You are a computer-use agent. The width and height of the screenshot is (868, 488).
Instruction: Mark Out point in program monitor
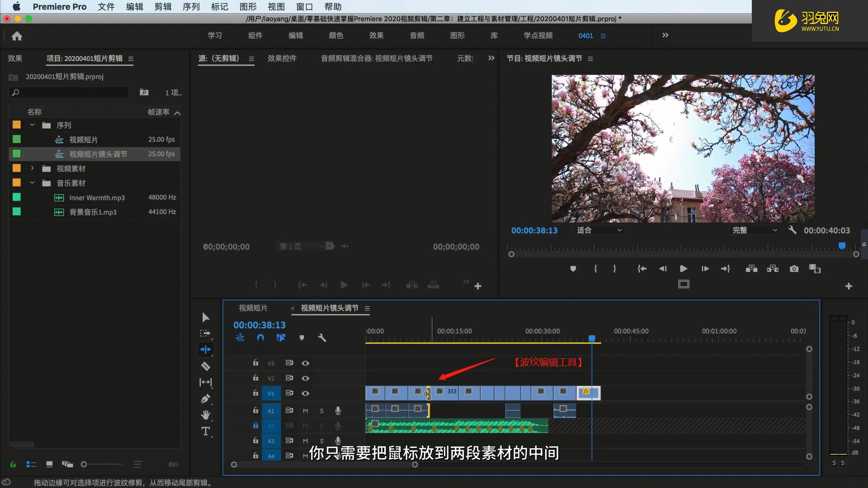[x=614, y=269]
